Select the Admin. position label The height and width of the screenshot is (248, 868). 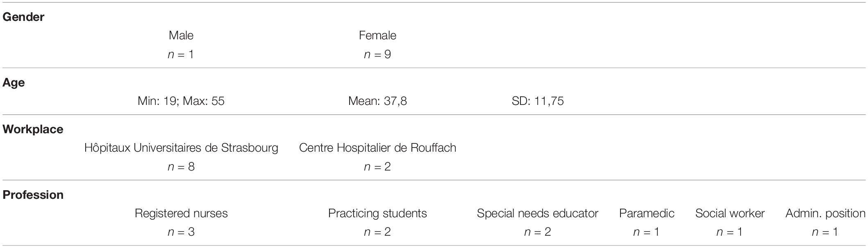(x=825, y=213)
